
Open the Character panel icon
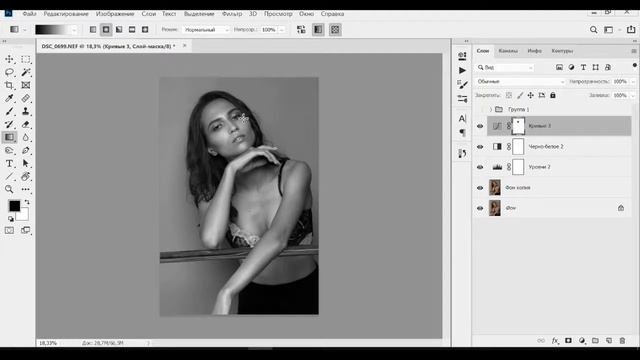click(x=462, y=118)
